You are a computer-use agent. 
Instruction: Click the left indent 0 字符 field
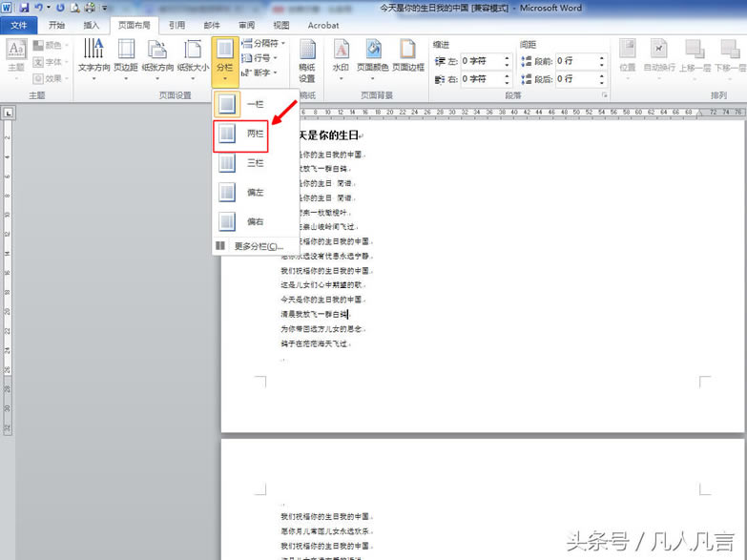click(483, 61)
